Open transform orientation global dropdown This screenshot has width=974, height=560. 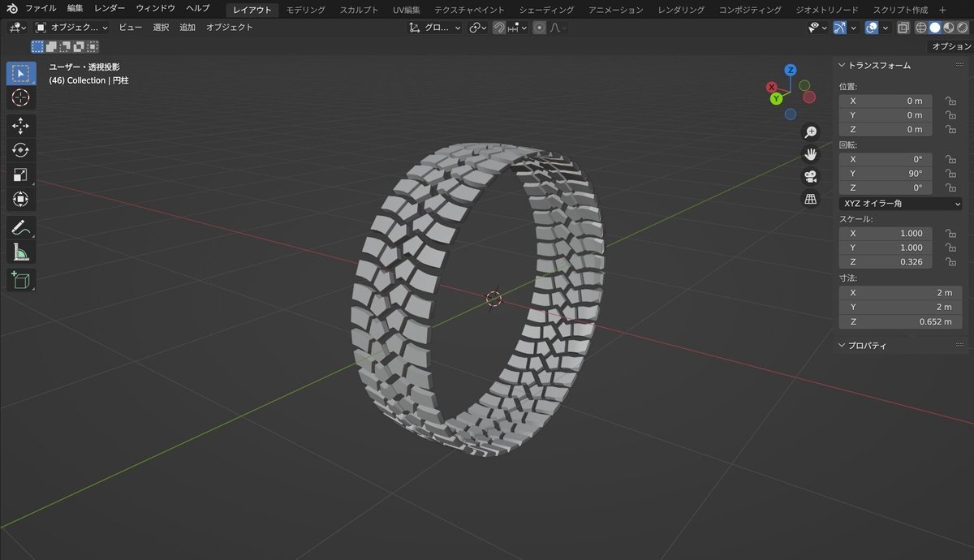(x=434, y=28)
